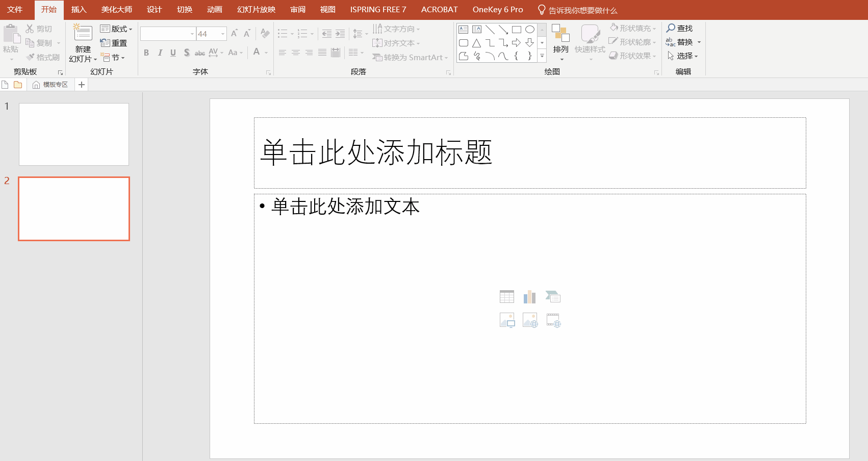The image size is (868, 461).
Task: Expand the shapes gallery with its arrow
Action: click(x=542, y=56)
